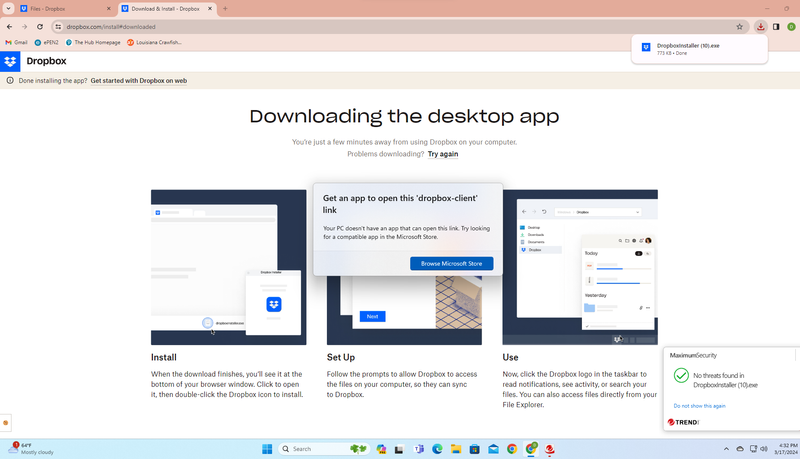This screenshot has width=800, height=459.
Task: Open Microsoft Store from taskbar
Action: pyautogui.click(x=474, y=449)
